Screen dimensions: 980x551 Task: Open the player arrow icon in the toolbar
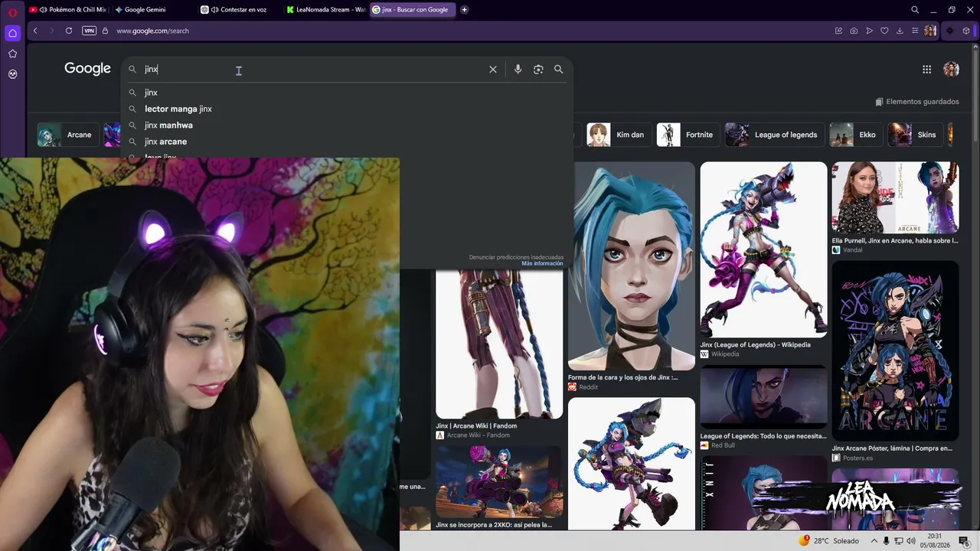(869, 31)
